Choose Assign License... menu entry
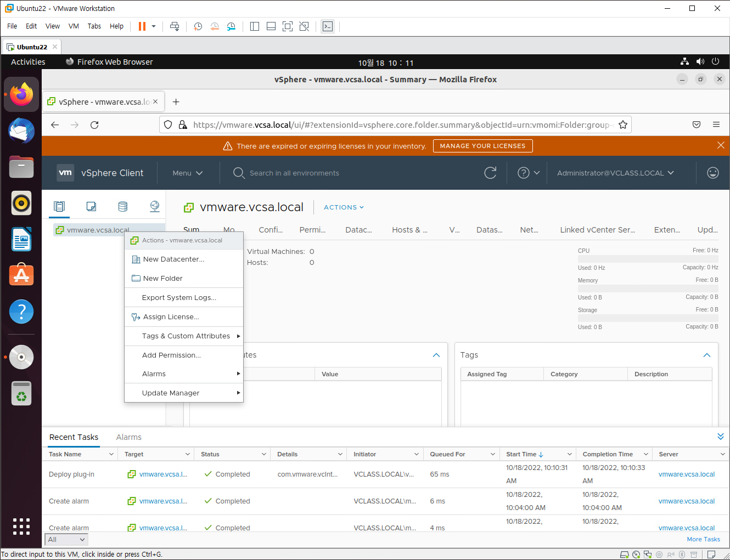Image resolution: width=730 pixels, height=560 pixels. (184, 317)
